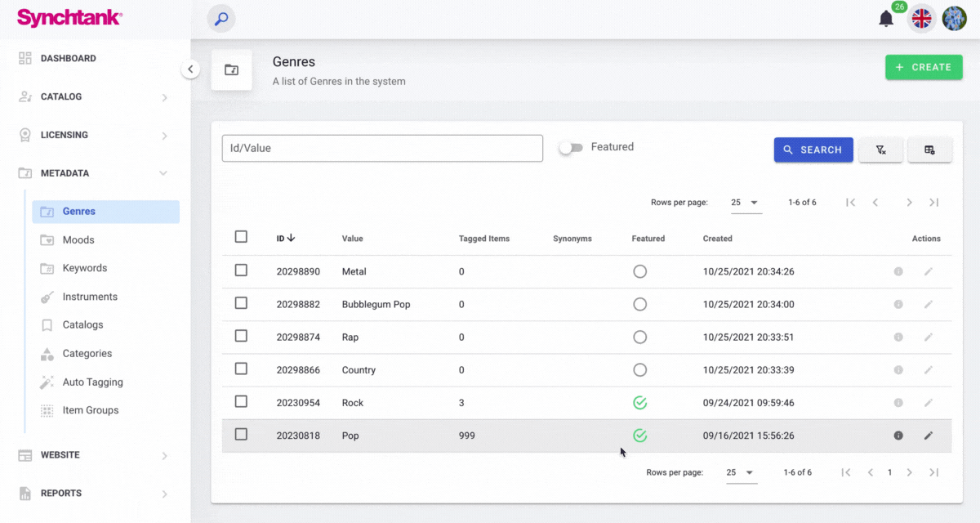Open Moods in the Metadata menu

78,240
